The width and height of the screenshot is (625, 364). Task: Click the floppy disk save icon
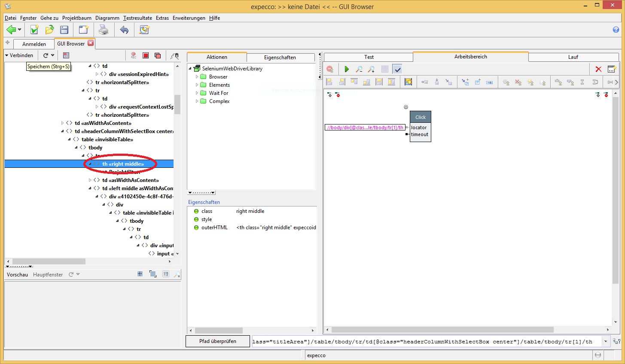click(64, 30)
